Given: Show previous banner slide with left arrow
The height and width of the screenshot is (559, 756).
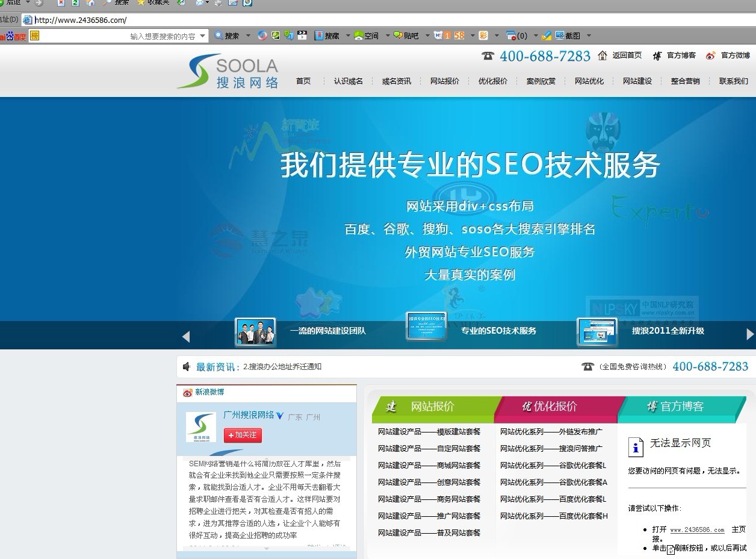Looking at the screenshot, I should (x=186, y=336).
